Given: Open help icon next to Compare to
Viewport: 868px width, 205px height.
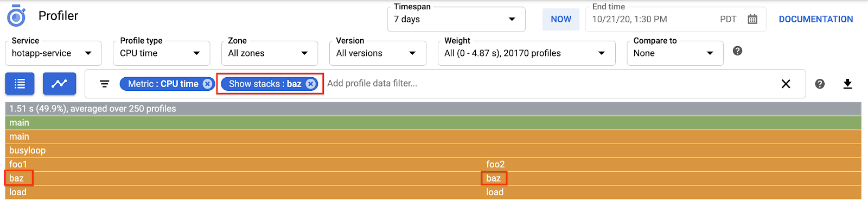Looking at the screenshot, I should [x=737, y=51].
